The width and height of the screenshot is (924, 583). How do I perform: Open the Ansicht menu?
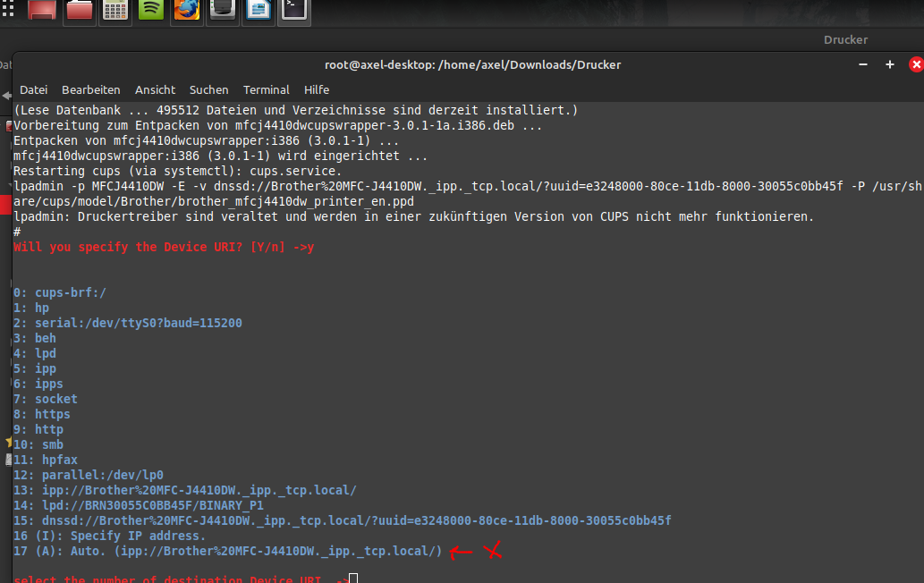(x=155, y=90)
